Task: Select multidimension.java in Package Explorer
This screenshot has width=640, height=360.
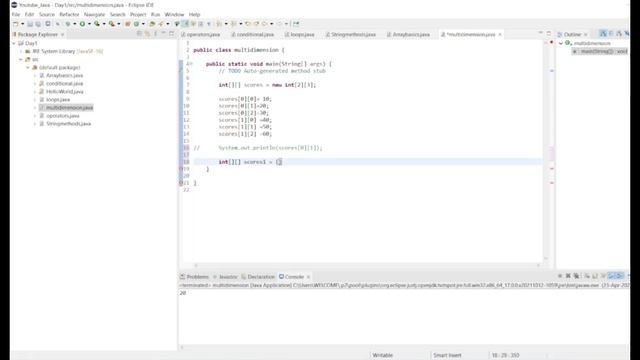Action: click(x=66, y=108)
